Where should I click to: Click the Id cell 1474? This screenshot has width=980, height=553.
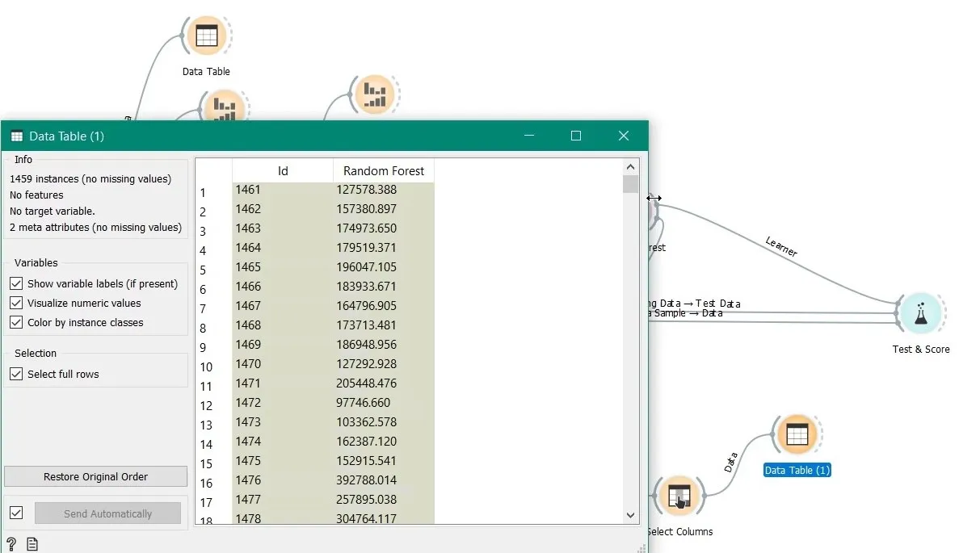coord(283,442)
